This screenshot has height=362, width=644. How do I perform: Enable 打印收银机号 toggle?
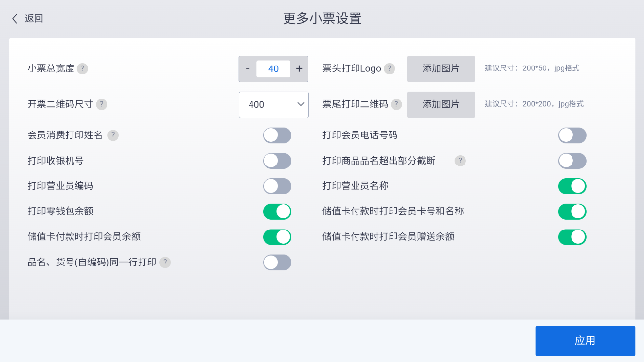pos(277,161)
